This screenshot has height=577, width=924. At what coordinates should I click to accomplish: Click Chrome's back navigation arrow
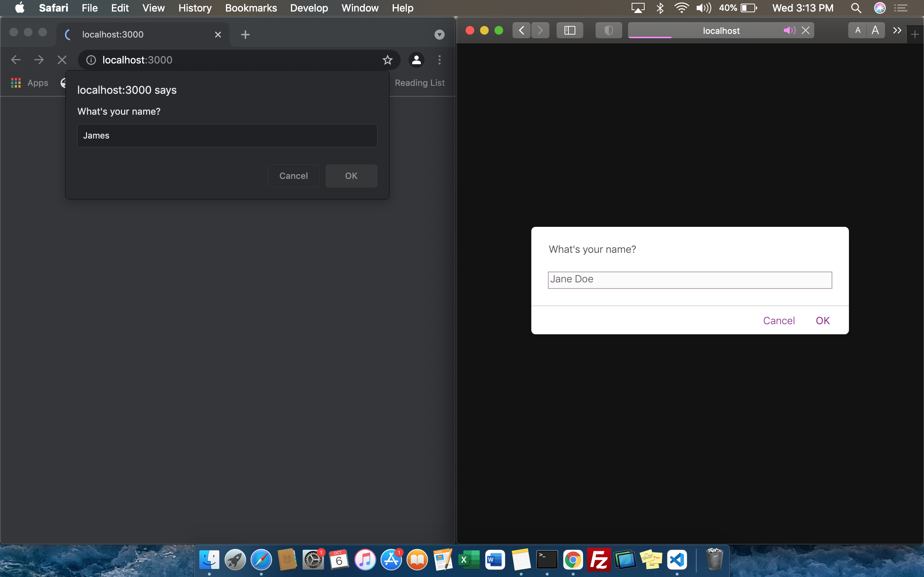coord(15,60)
